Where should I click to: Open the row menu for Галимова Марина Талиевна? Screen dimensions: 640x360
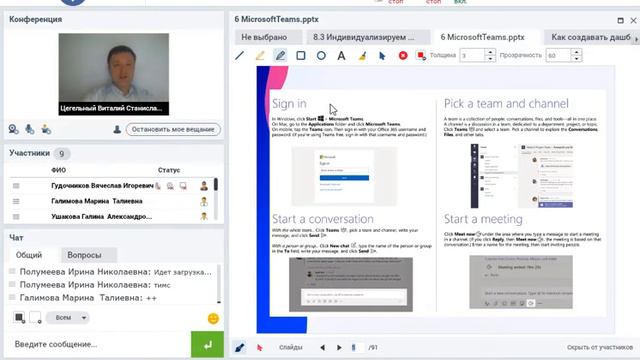(x=16, y=201)
